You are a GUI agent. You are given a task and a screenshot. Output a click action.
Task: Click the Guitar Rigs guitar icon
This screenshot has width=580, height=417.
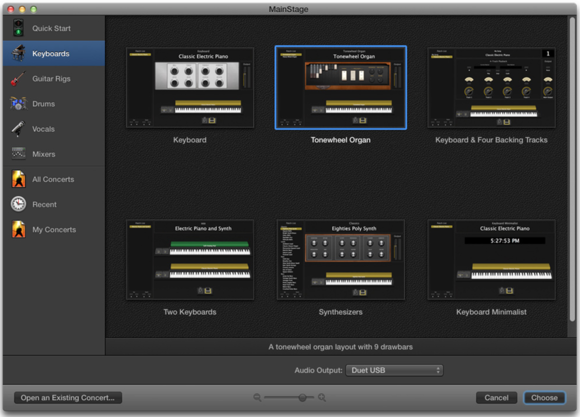point(18,78)
